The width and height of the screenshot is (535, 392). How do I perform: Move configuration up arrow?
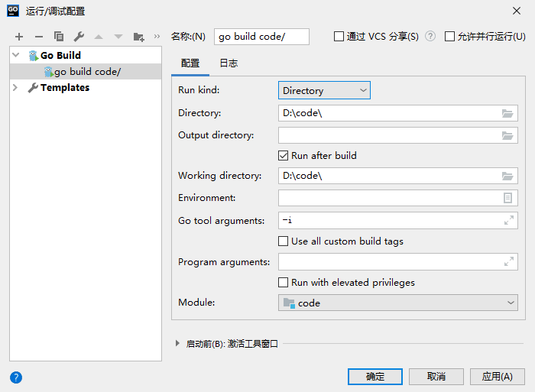(x=99, y=37)
